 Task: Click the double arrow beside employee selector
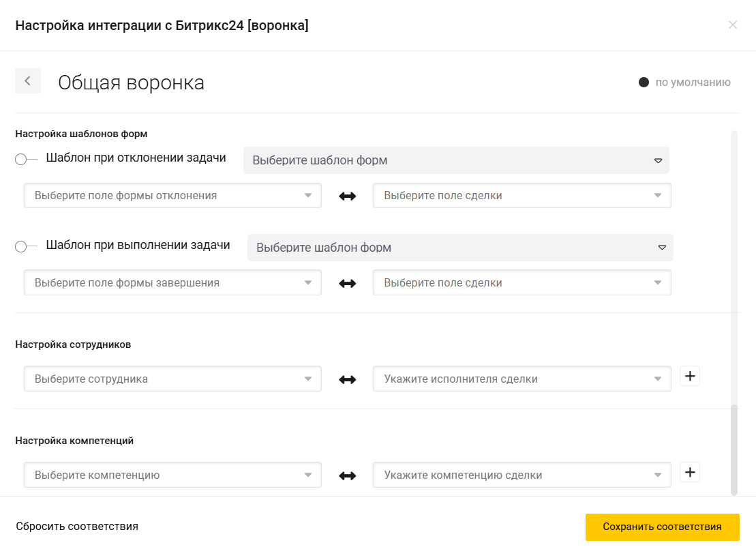click(x=347, y=379)
